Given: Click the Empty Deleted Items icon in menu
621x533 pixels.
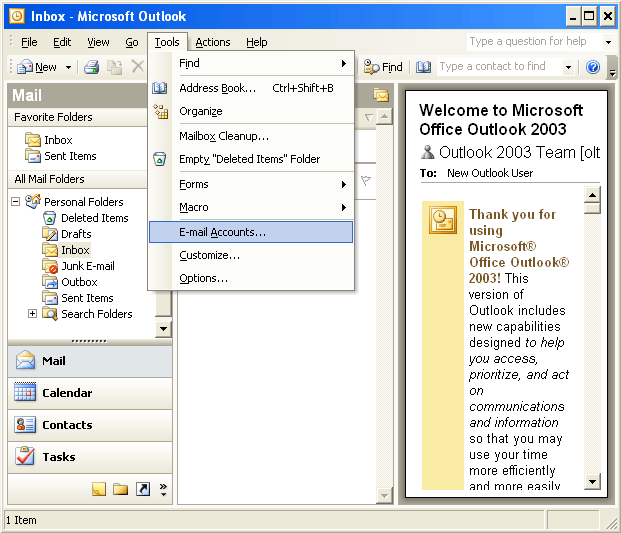Looking at the screenshot, I should point(160,159).
